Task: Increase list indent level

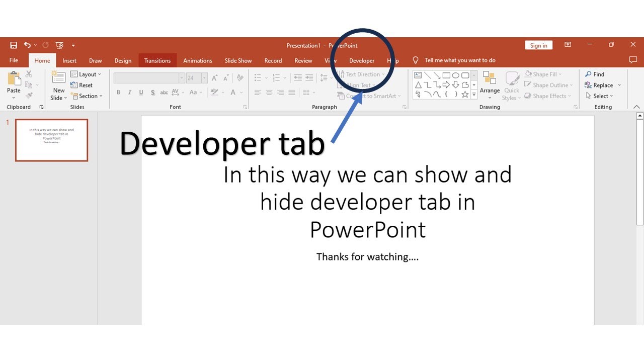Action: (309, 78)
